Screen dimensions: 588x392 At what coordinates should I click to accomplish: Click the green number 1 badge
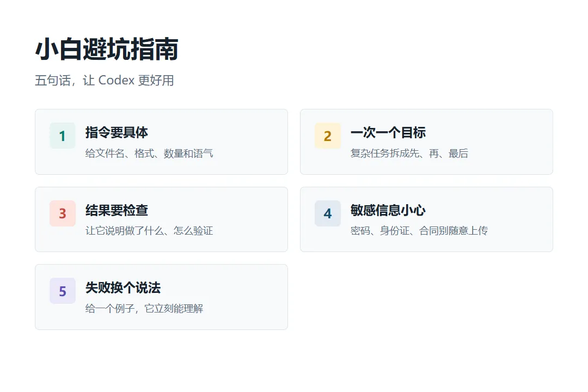click(63, 136)
